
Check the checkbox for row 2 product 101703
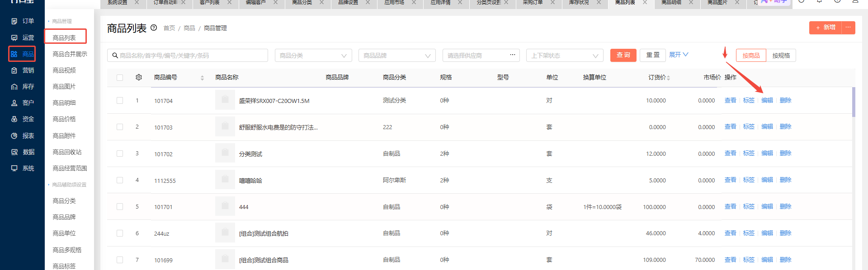click(120, 127)
